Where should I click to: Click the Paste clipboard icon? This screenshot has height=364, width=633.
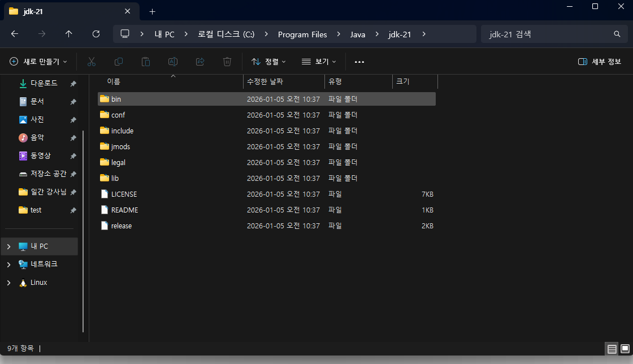tap(146, 62)
